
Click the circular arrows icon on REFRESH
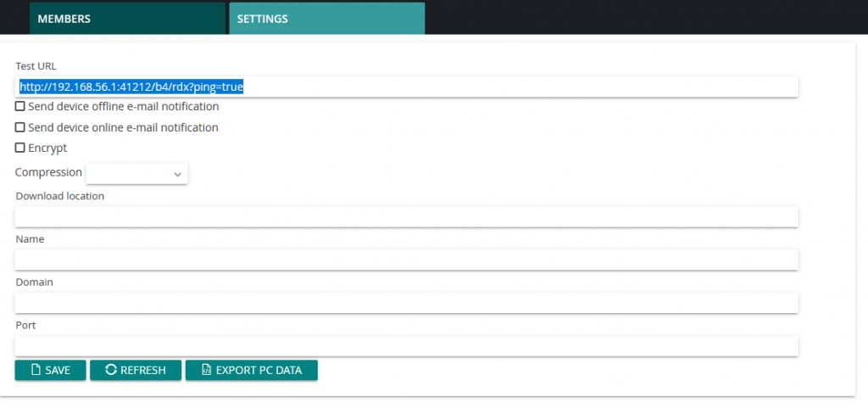coord(111,370)
